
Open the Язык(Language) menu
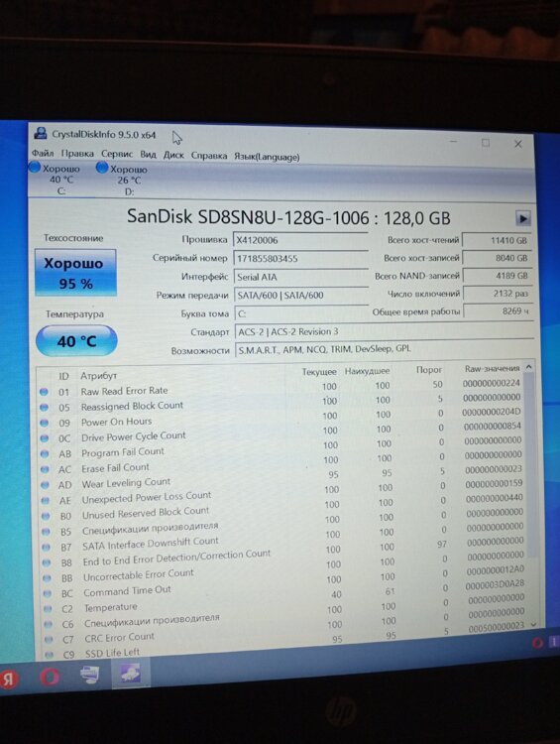tap(267, 157)
